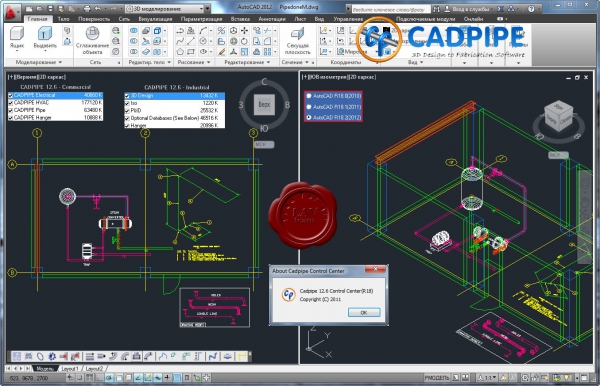Screen dimensions: 600x386
Task: Select the Polygon tool in Рисование panel
Action: (180, 51)
